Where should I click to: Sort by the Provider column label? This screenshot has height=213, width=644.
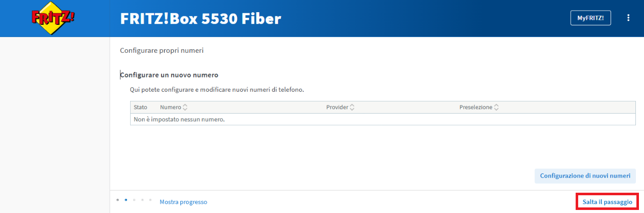click(337, 107)
